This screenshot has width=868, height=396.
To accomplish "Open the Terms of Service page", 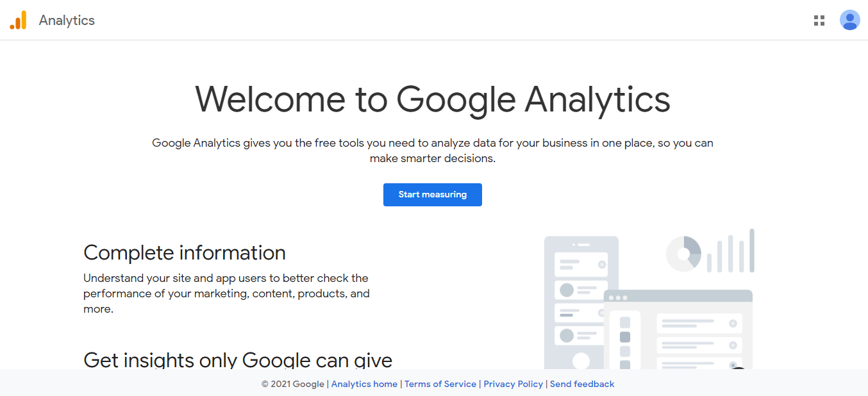I will pyautogui.click(x=440, y=384).
